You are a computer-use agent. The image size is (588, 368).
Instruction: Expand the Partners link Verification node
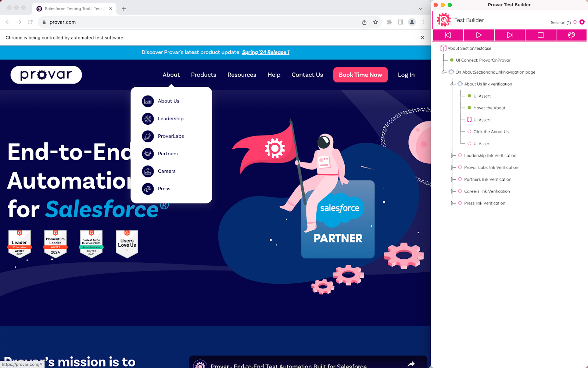point(453,180)
